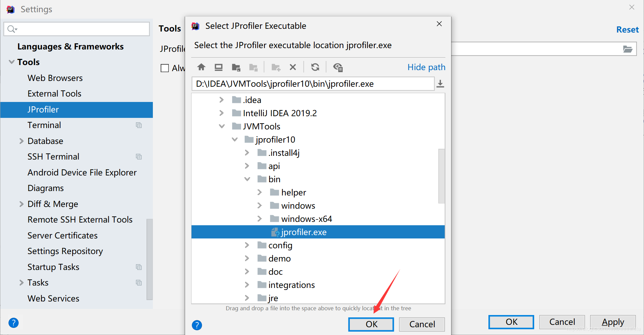Click copy icon beside Terminal
Image resolution: width=644 pixels, height=335 pixels.
coord(139,125)
